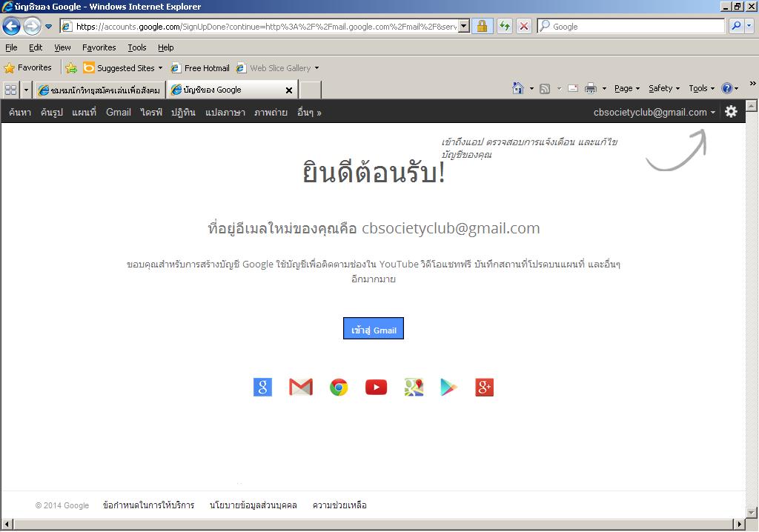
Task: Close the Google account tab
Action: pyautogui.click(x=289, y=90)
